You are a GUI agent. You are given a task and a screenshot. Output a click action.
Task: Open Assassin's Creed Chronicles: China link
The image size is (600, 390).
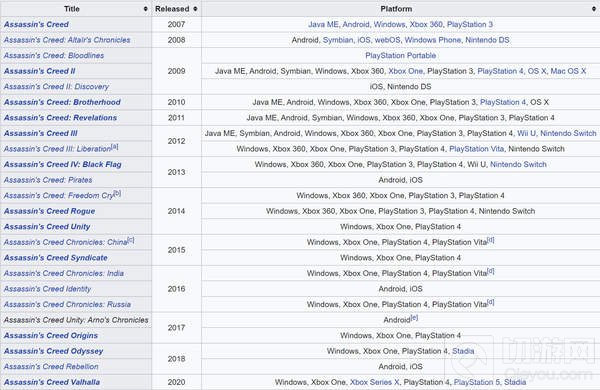click(x=65, y=242)
